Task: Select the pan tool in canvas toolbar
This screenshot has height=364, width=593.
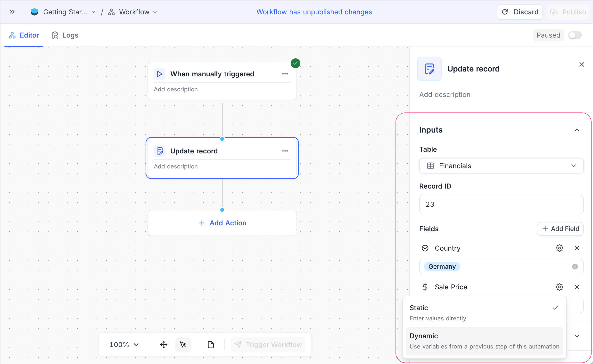Action: 163,344
